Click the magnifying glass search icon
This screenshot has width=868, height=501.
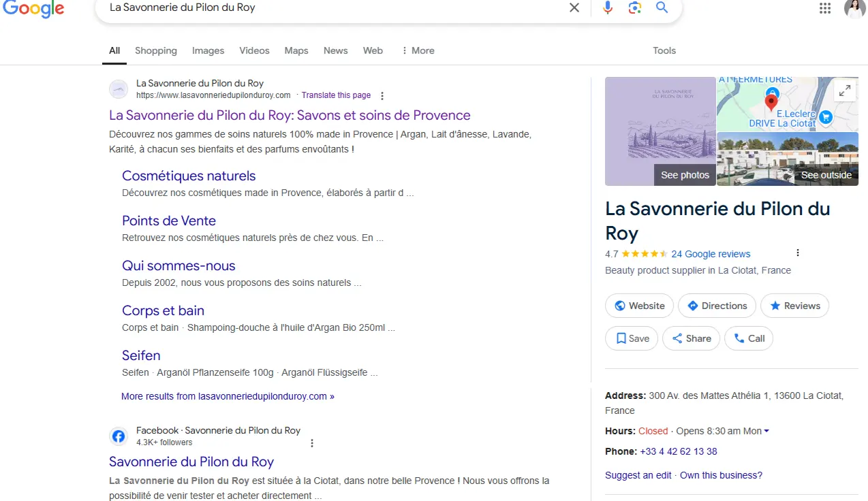[x=662, y=7]
